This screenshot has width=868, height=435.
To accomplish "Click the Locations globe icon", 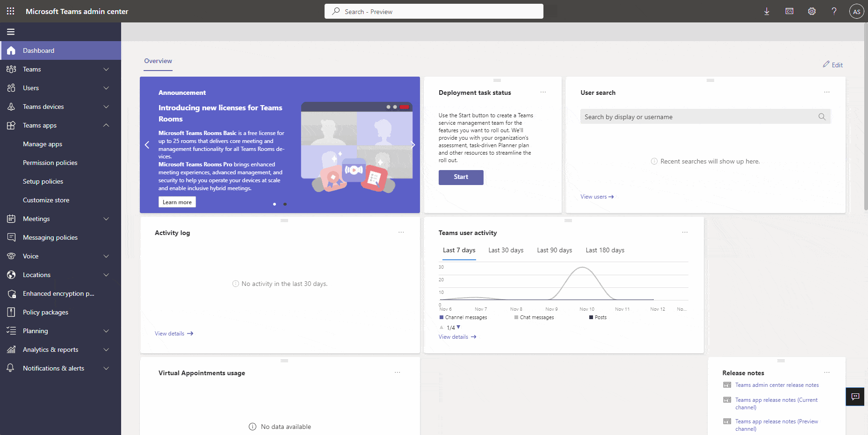I will point(11,275).
